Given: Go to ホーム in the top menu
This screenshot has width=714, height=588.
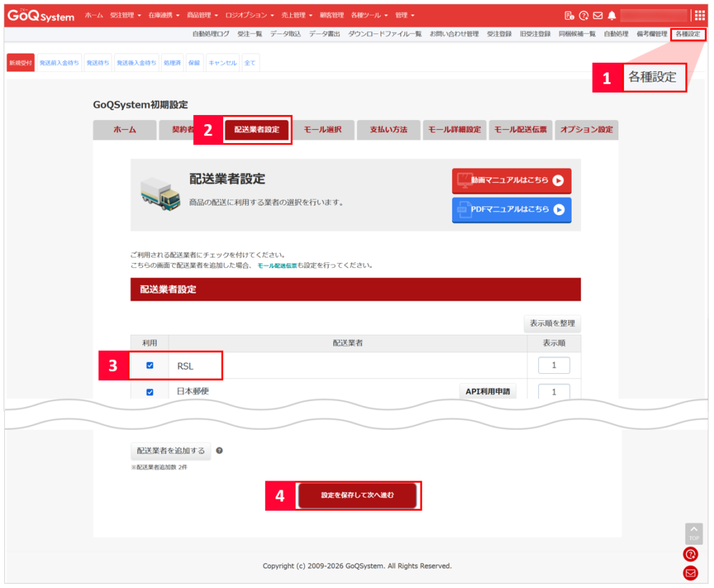Looking at the screenshot, I should pyautogui.click(x=94, y=15).
